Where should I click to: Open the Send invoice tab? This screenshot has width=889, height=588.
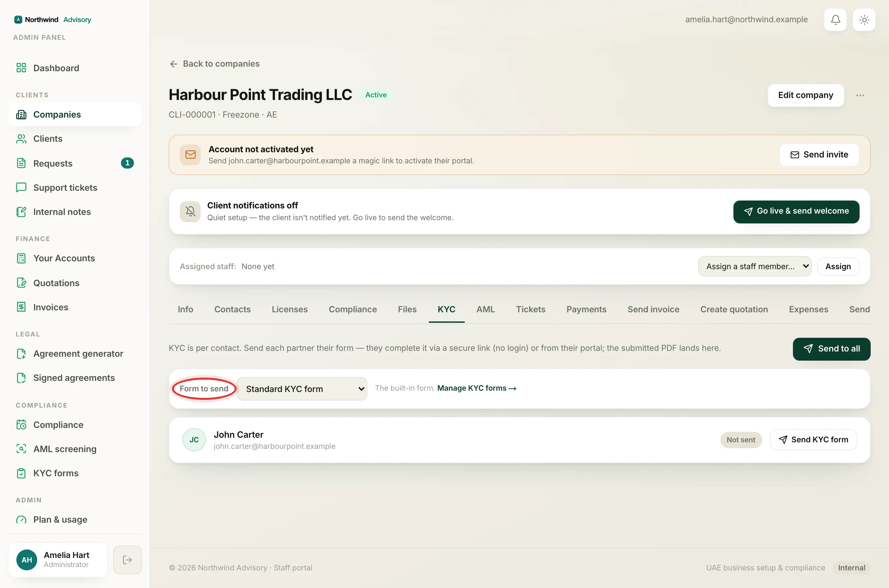click(653, 309)
